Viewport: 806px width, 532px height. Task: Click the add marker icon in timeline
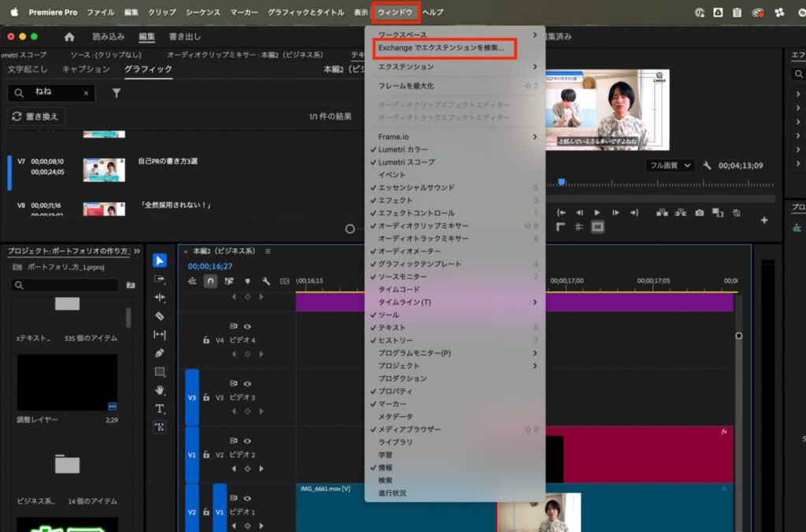coord(247,281)
